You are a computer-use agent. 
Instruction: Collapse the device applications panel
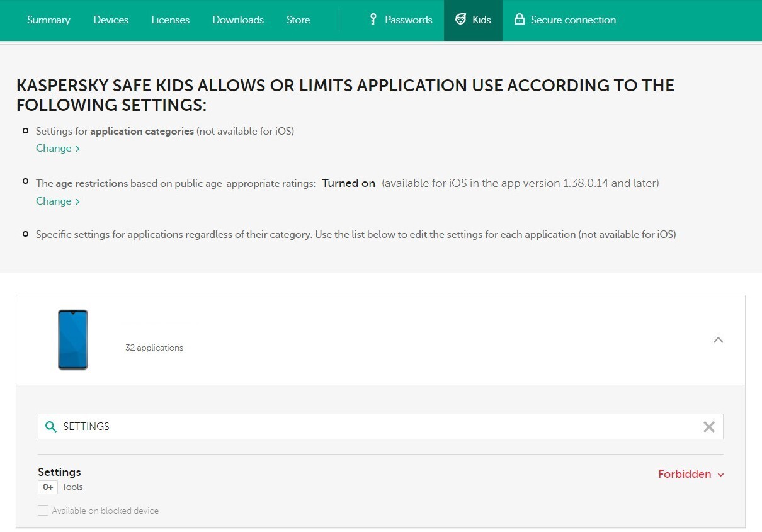(718, 340)
